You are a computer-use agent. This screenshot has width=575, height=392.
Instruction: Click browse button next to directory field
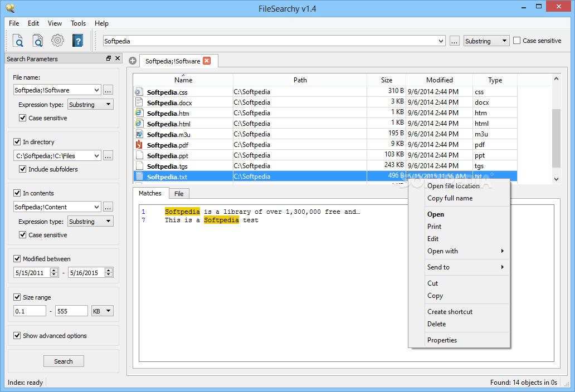point(108,156)
